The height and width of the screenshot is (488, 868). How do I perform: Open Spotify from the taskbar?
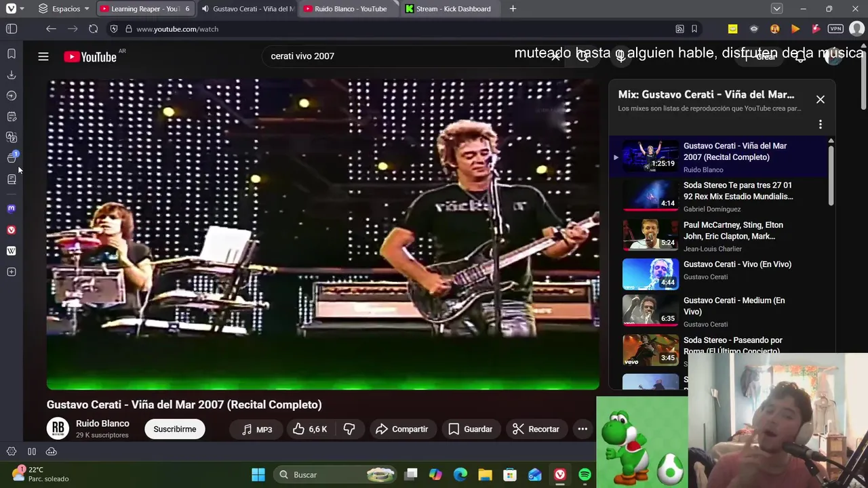coord(585,474)
